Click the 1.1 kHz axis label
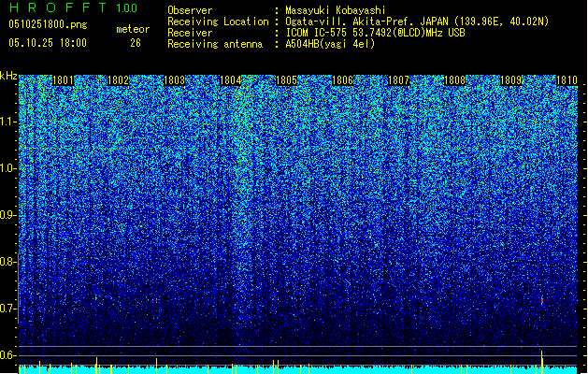Screen dimensions: 588x374 tap(7, 122)
